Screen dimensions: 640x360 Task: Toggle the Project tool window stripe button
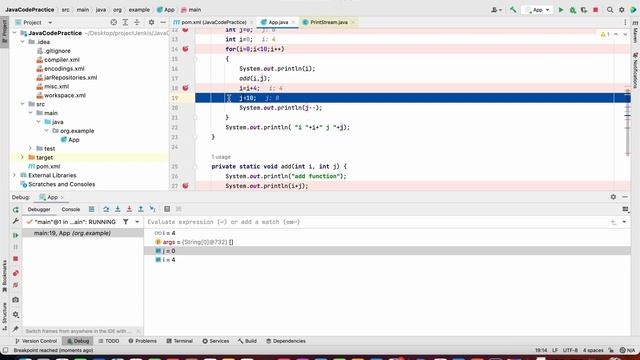point(4,32)
